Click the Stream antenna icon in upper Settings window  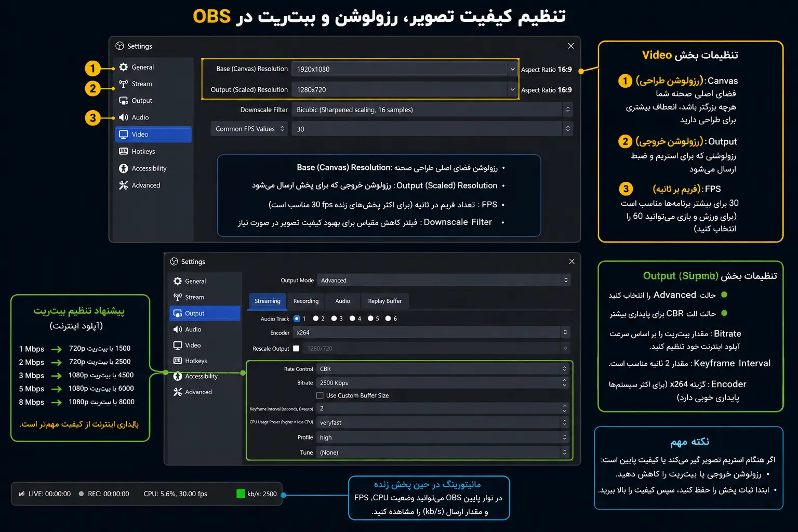pos(123,84)
